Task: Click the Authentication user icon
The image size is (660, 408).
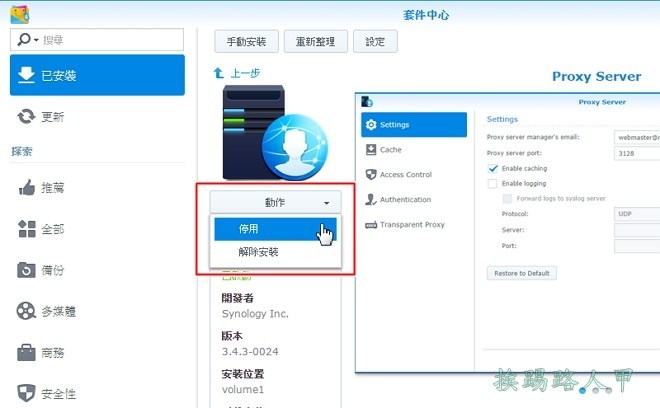Action: (371, 200)
